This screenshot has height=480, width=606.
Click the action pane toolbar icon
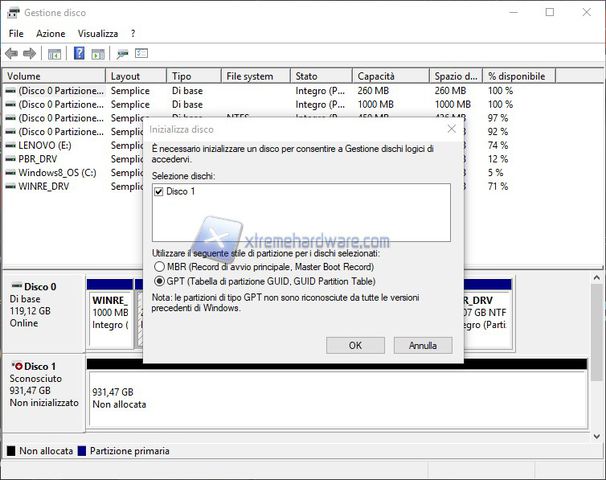click(98, 54)
